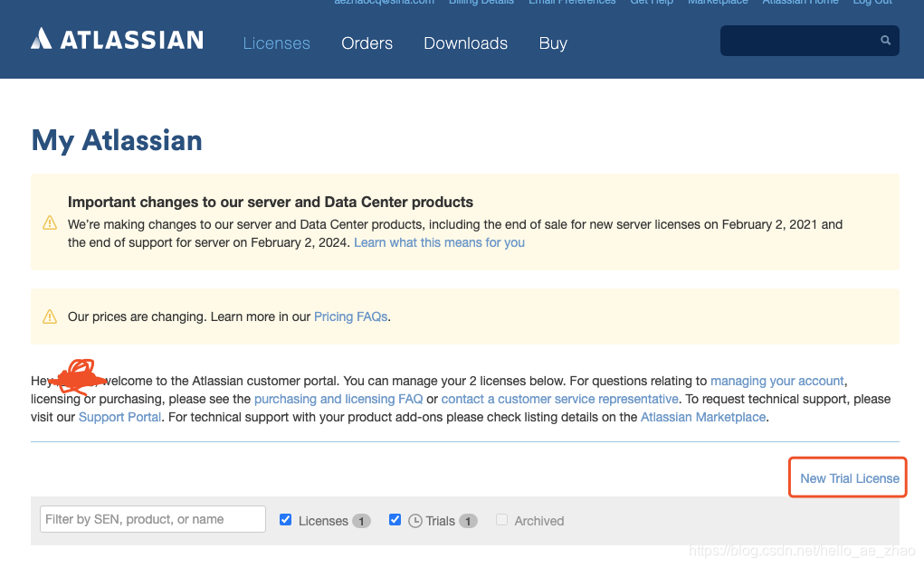Open Learn what this means for you

click(439, 242)
